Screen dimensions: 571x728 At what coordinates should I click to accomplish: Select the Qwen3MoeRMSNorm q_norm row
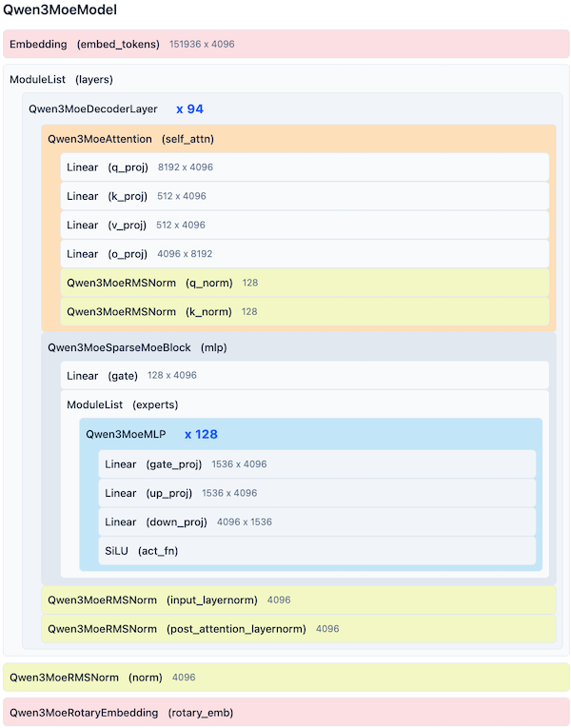coord(305,283)
